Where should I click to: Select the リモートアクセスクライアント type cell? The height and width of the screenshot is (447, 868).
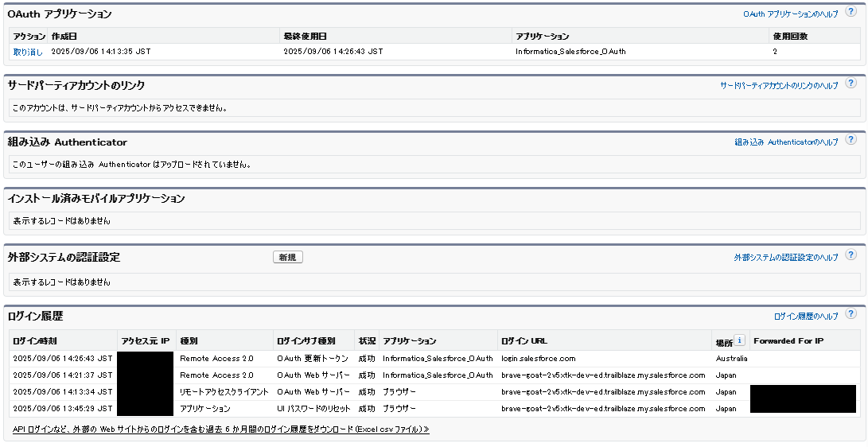pos(224,391)
